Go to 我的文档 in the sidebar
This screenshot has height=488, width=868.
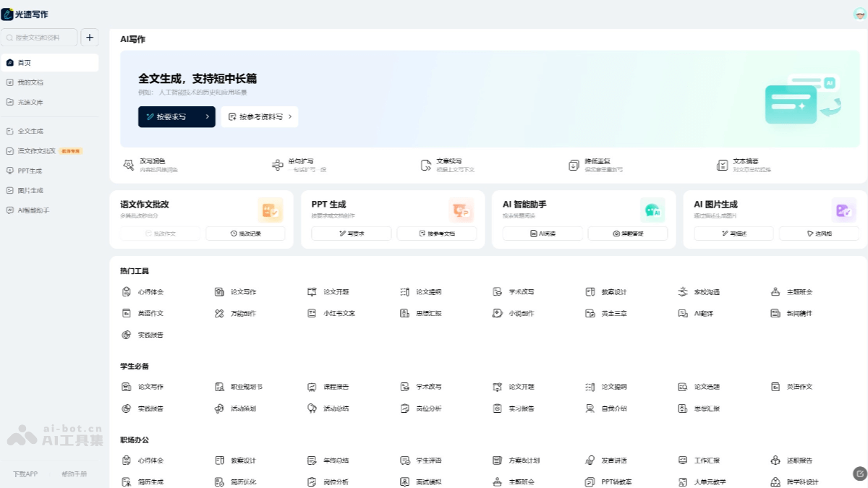click(x=30, y=82)
